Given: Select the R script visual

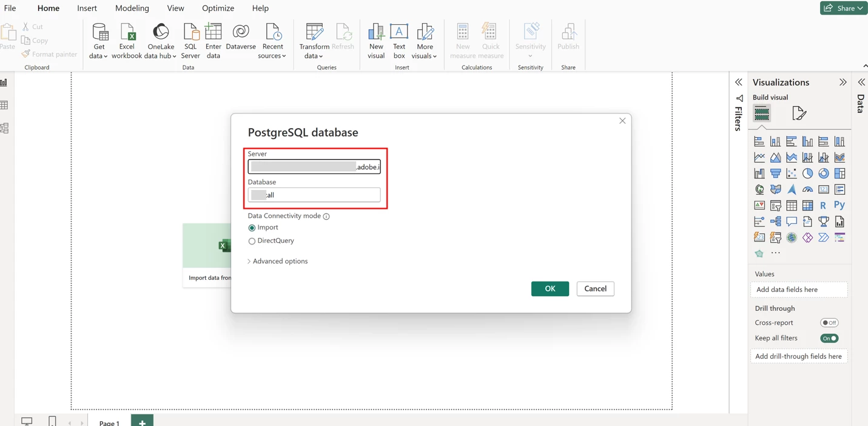Looking at the screenshot, I should pyautogui.click(x=824, y=206).
